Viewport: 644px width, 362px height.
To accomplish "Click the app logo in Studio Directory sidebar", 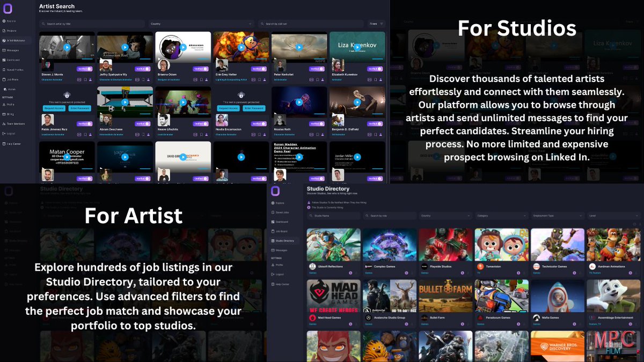I will [x=275, y=191].
